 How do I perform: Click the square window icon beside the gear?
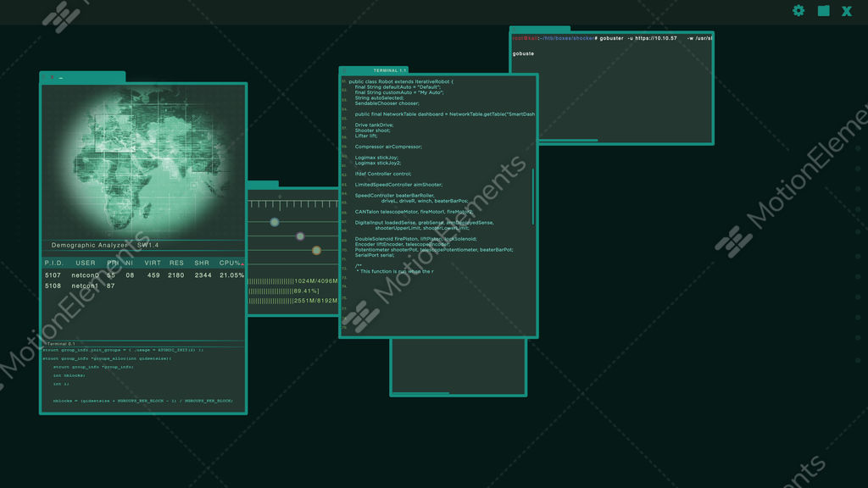tap(824, 10)
